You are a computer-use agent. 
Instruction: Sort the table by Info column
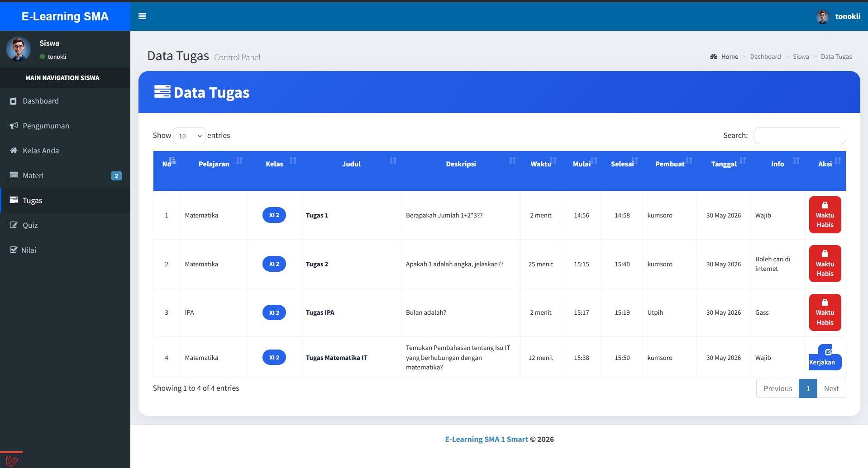pos(777,171)
